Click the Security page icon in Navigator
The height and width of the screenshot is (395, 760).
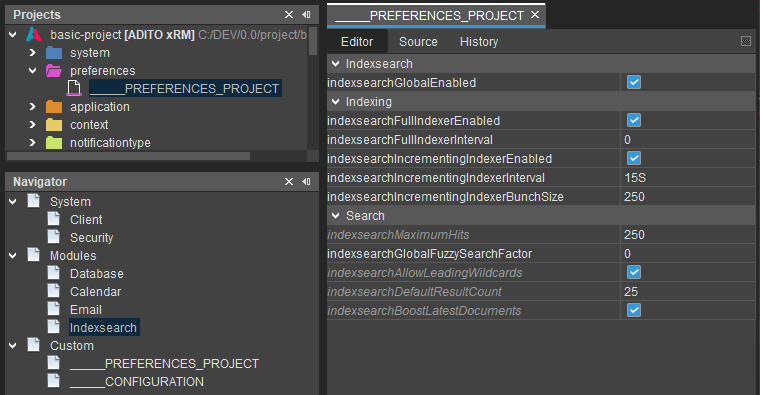tap(54, 237)
